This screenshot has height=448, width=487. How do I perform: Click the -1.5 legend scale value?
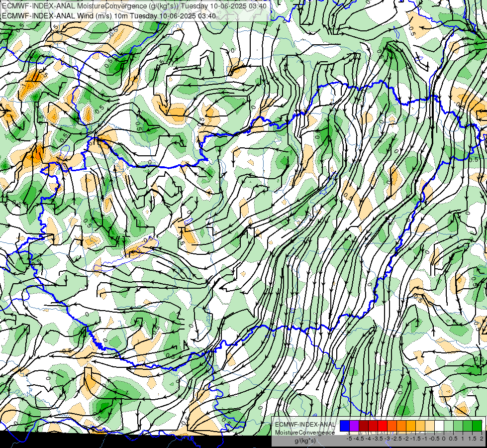(x=415, y=439)
